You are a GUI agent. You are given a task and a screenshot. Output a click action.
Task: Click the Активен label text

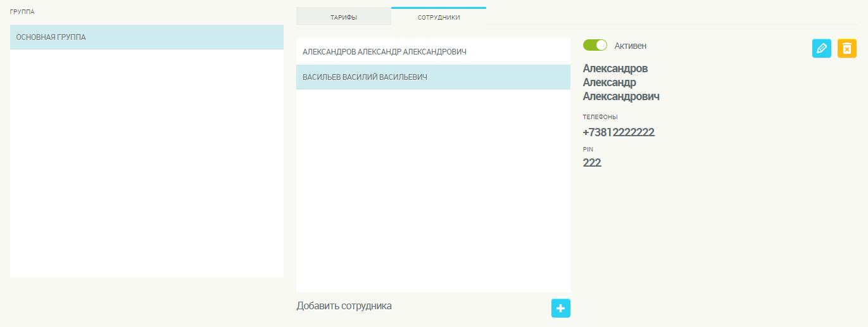coord(630,46)
